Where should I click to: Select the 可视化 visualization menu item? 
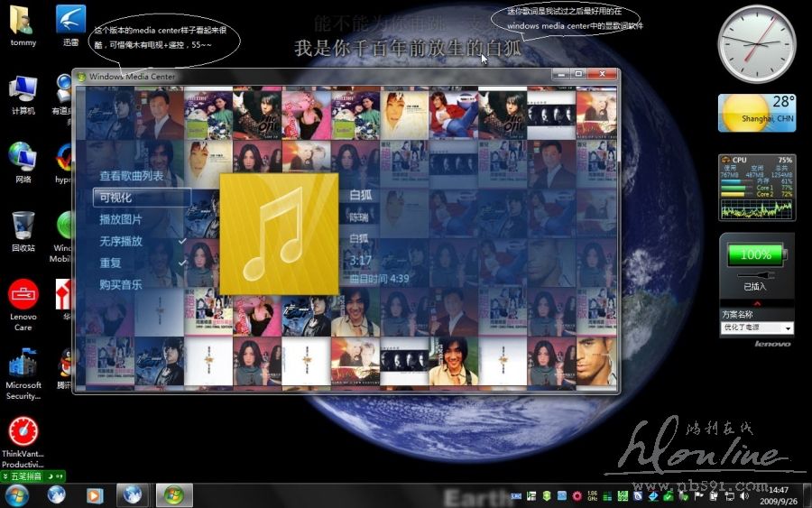[x=115, y=198]
